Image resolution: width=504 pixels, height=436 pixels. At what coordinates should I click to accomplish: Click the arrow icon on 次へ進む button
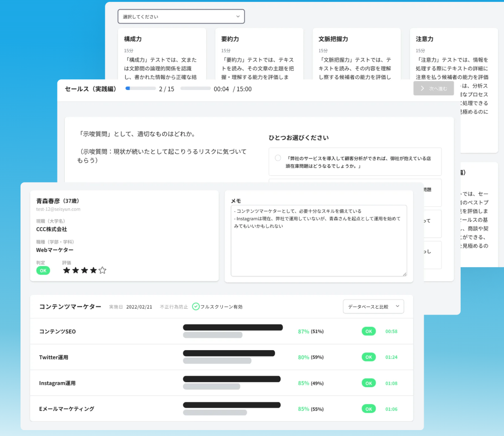422,89
